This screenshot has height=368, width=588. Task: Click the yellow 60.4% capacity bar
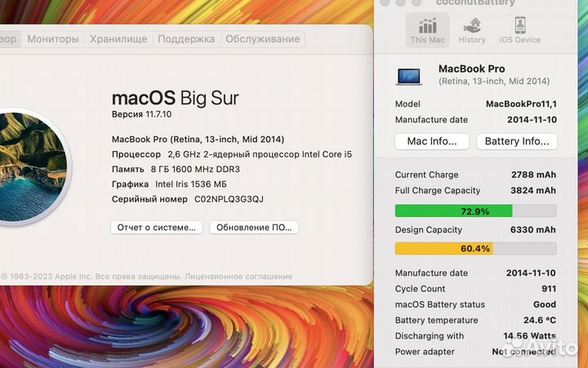(444, 248)
